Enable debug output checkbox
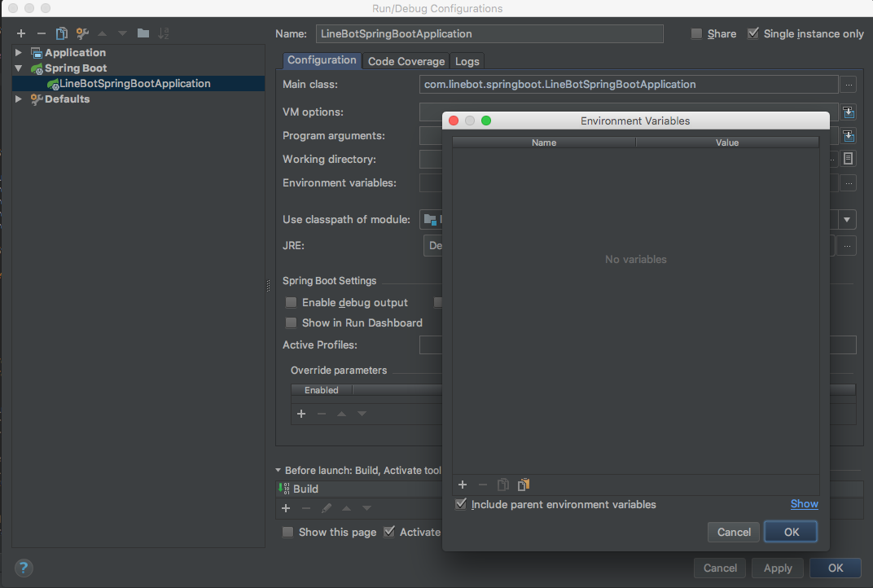The width and height of the screenshot is (873, 588). coord(291,302)
